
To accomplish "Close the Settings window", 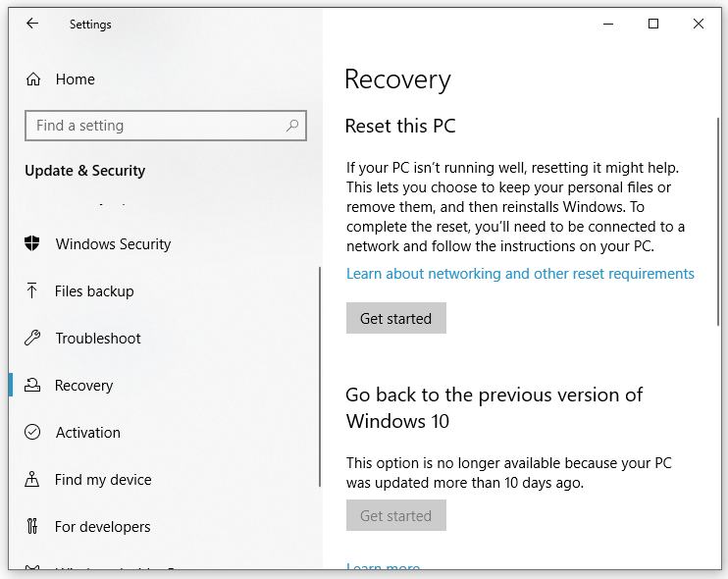I will tap(699, 24).
